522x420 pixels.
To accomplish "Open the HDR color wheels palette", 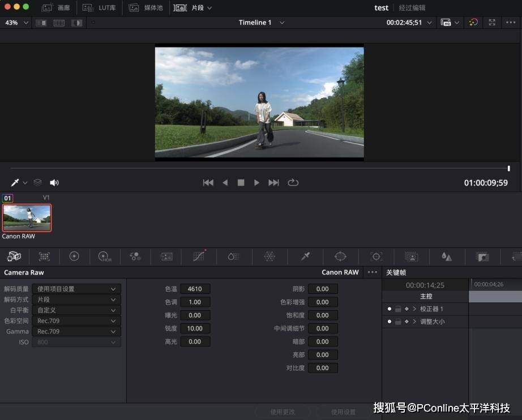I will pos(105,256).
